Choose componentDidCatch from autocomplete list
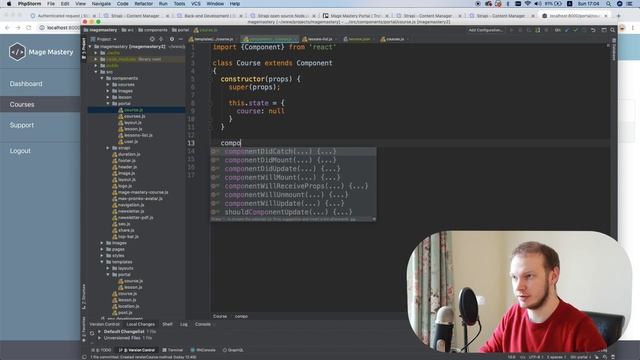 click(x=293, y=151)
